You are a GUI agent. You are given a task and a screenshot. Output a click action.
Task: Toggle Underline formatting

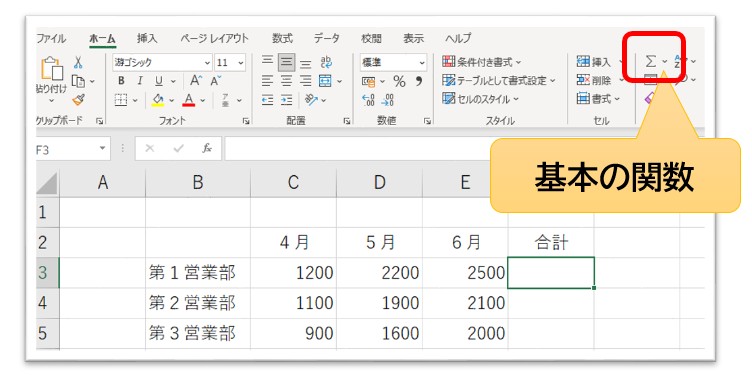point(159,81)
